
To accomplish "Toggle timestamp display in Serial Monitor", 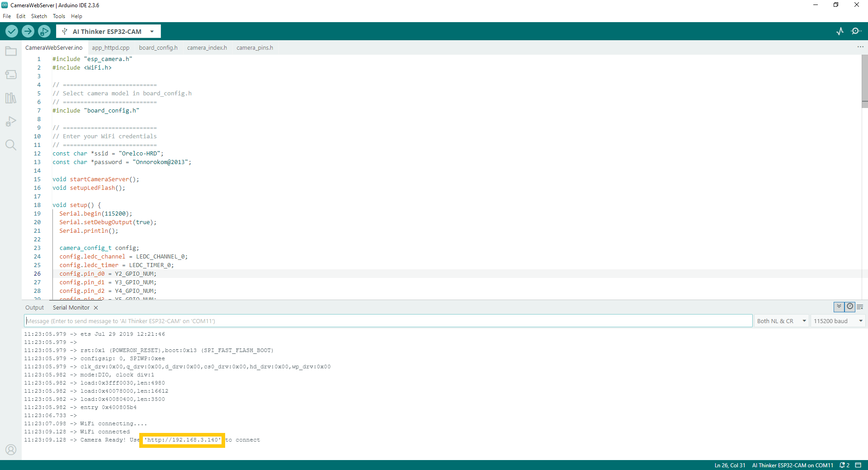I will click(x=850, y=307).
